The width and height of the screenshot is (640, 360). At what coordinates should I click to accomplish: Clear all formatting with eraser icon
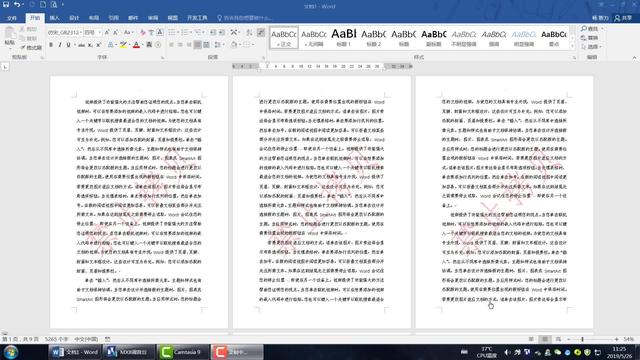[x=142, y=32]
